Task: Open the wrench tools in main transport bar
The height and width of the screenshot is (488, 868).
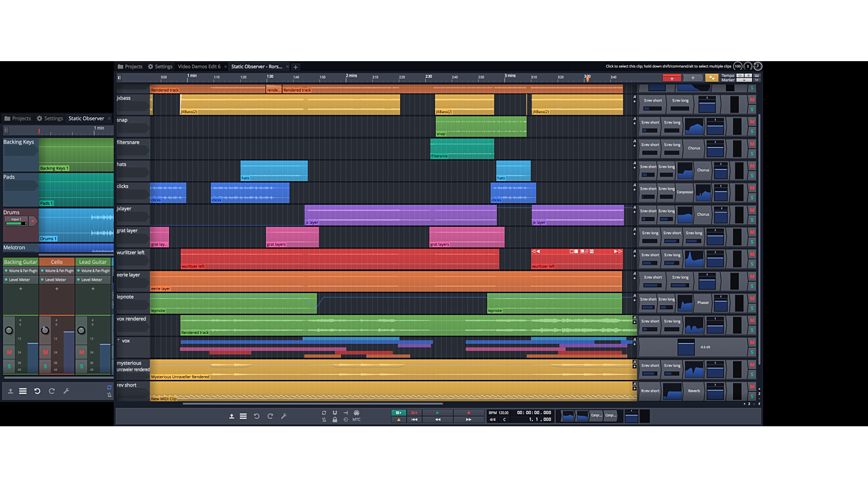Action: coord(284,416)
